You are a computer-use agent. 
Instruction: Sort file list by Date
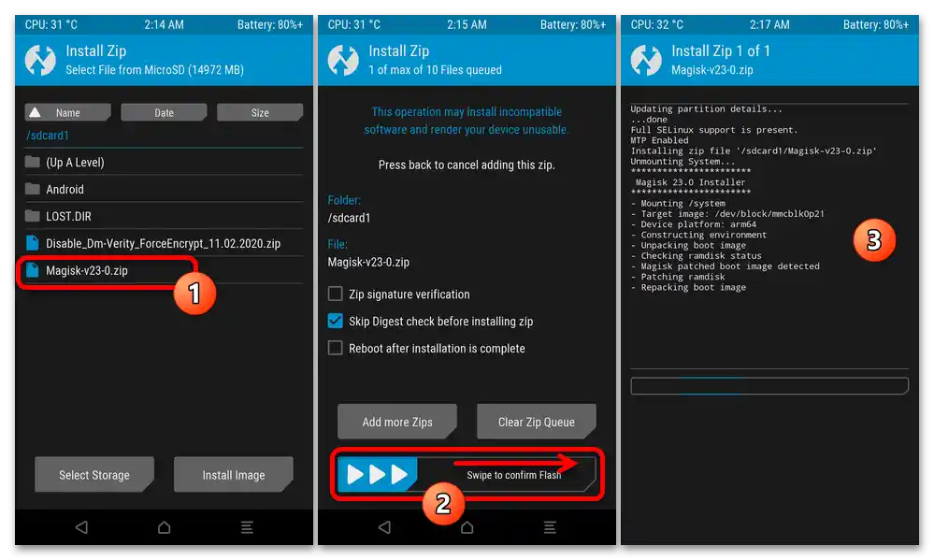pyautogui.click(x=164, y=112)
